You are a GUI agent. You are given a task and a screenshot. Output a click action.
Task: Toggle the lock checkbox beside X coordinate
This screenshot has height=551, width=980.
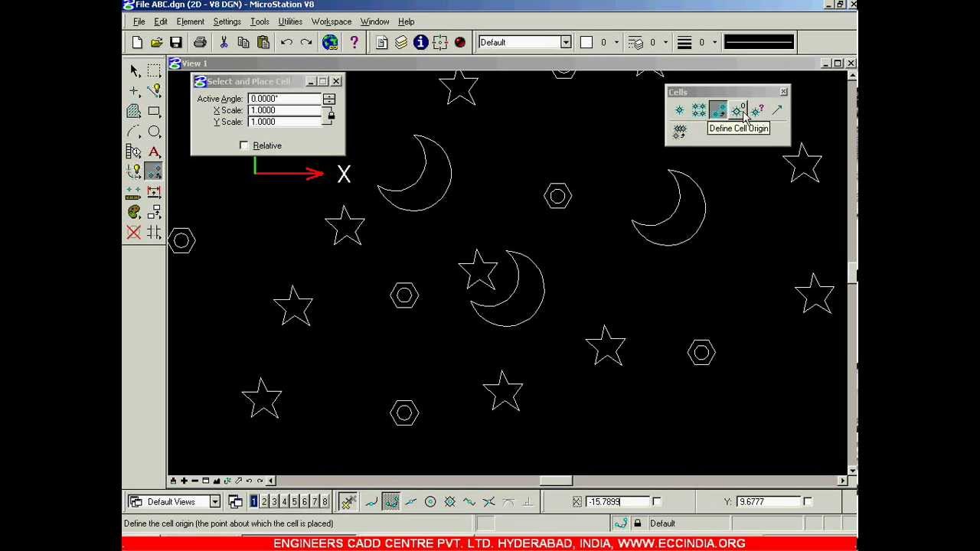[x=656, y=502]
